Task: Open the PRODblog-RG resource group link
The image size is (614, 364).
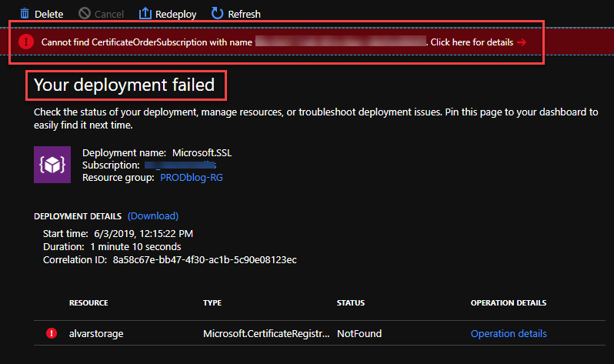Action: pos(192,178)
